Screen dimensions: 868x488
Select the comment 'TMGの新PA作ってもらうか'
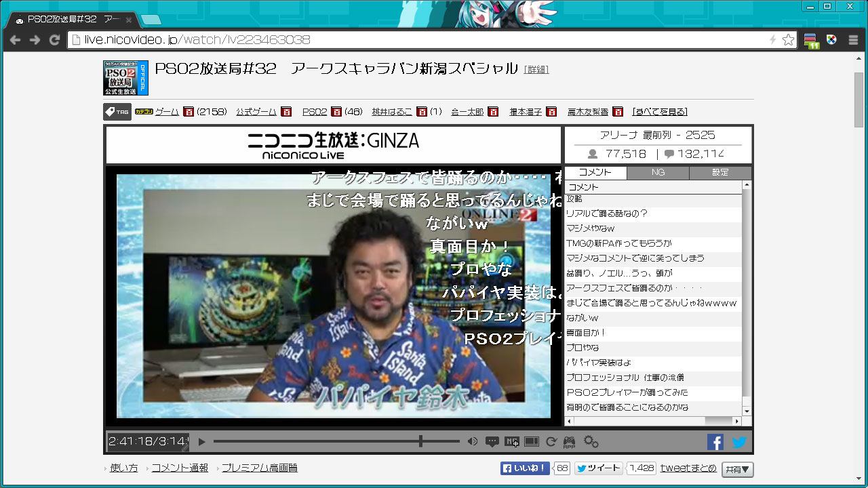pyautogui.click(x=654, y=243)
